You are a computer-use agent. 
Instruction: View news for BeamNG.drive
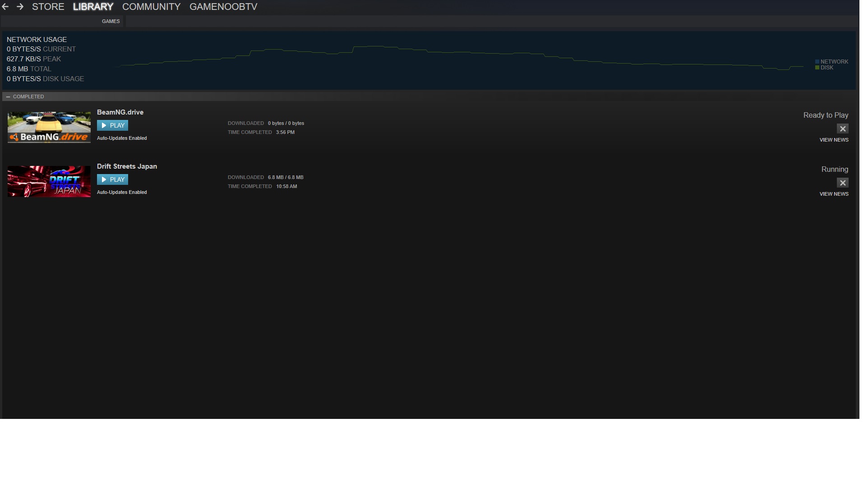[834, 140]
